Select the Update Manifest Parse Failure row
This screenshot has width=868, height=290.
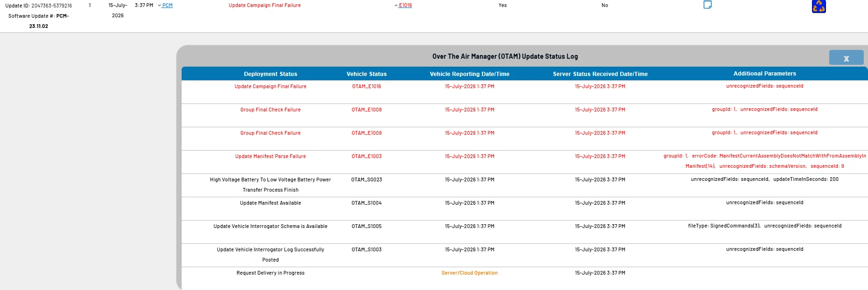tap(524, 162)
